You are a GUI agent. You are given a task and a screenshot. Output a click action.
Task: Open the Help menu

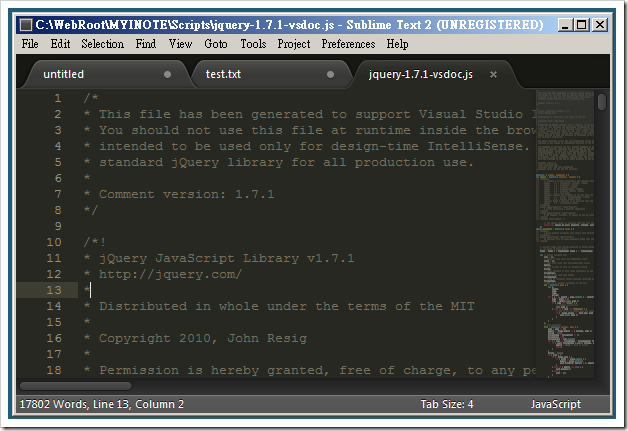click(x=397, y=44)
